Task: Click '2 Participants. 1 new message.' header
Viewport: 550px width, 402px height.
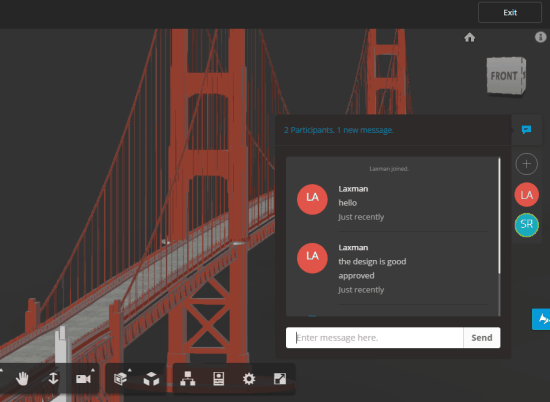Action: click(x=338, y=130)
